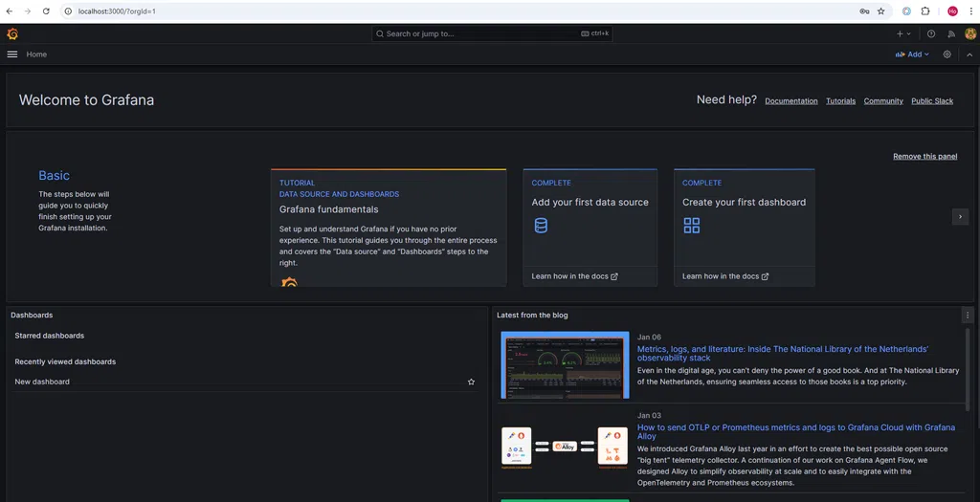The image size is (980, 502).
Task: Open blog panel three-dot menu
Action: click(x=968, y=316)
